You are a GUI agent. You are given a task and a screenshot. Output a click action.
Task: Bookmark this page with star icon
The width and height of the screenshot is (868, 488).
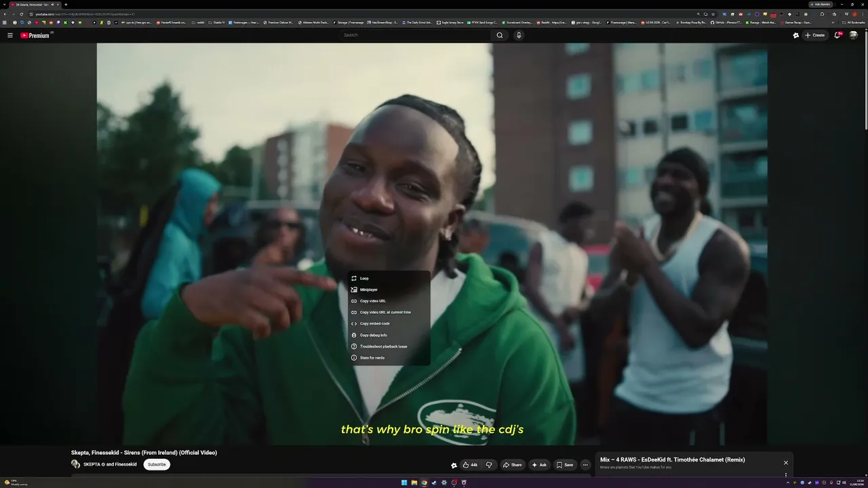[x=713, y=14]
